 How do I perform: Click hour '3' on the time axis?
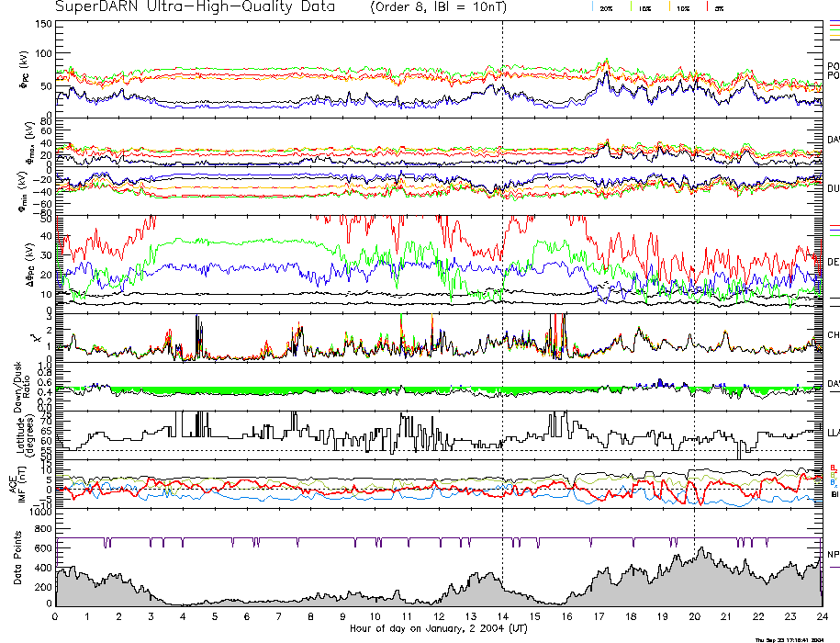151,616
